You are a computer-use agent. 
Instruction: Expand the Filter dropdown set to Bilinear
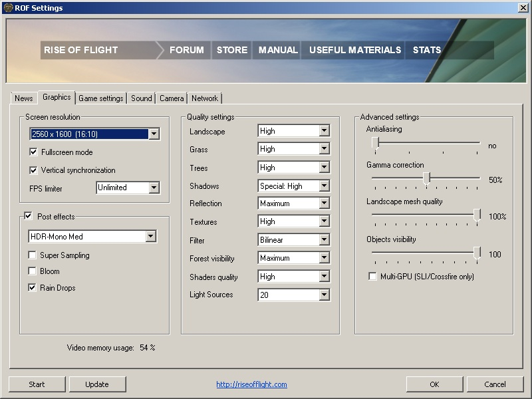click(294, 240)
